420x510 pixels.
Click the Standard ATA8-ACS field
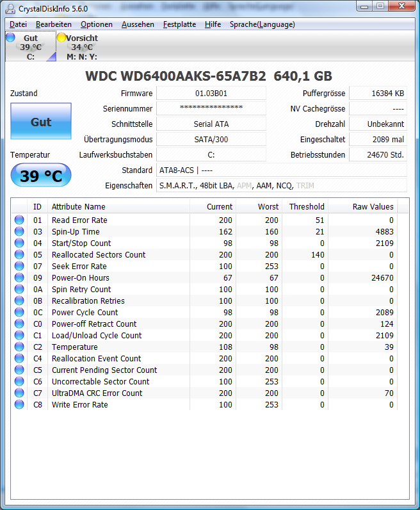[282, 170]
